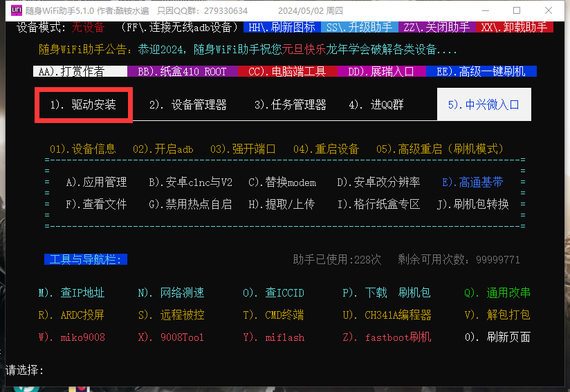
Task: Select 01).设备信息 option
Action: [83, 149]
